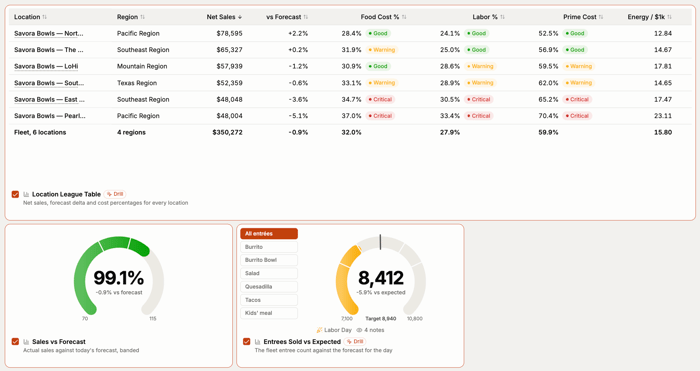Sort the Labor % column
Screen dimensions: 700x371
[x=502, y=17]
